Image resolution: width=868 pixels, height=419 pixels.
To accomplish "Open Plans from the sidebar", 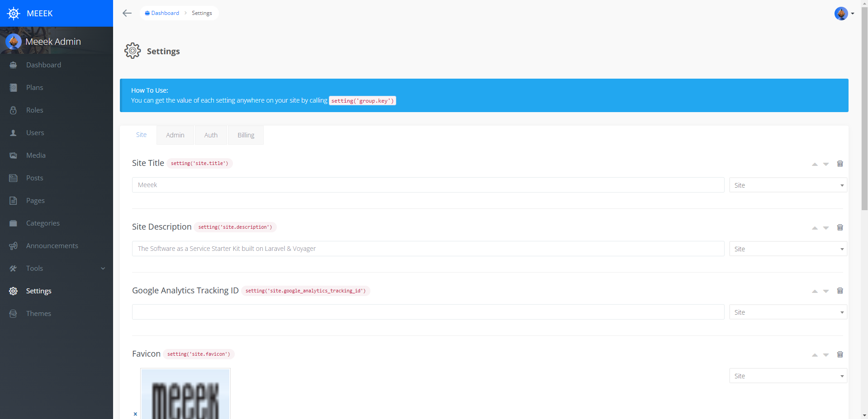I will pos(34,87).
